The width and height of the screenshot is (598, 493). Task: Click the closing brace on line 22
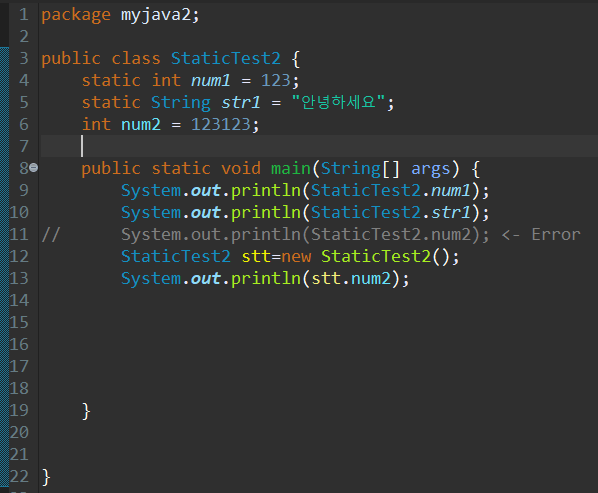click(46, 477)
